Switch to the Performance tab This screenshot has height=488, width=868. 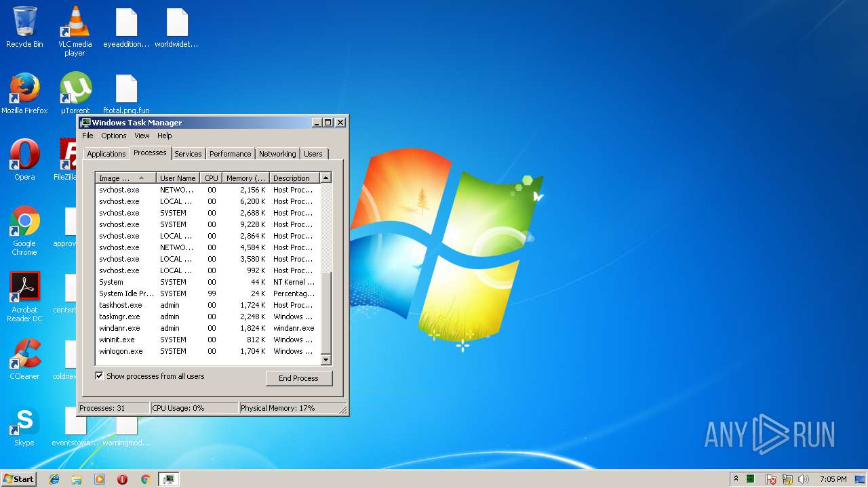coord(230,154)
